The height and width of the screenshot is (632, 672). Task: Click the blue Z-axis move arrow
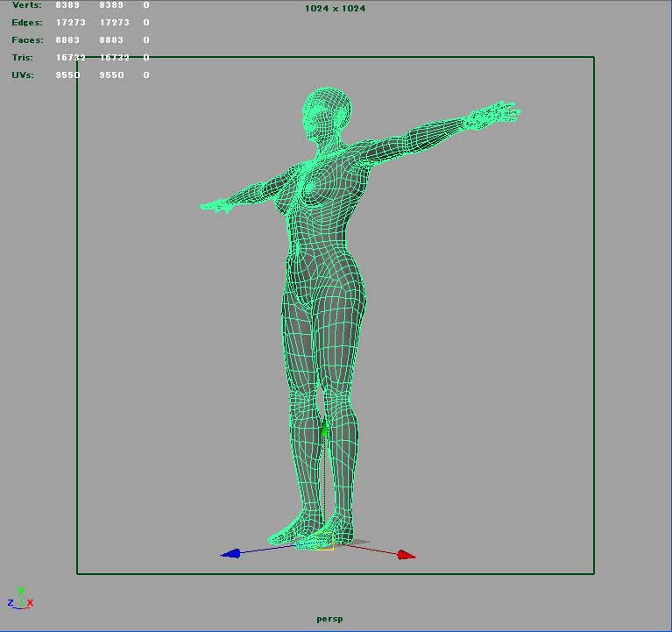click(x=231, y=554)
